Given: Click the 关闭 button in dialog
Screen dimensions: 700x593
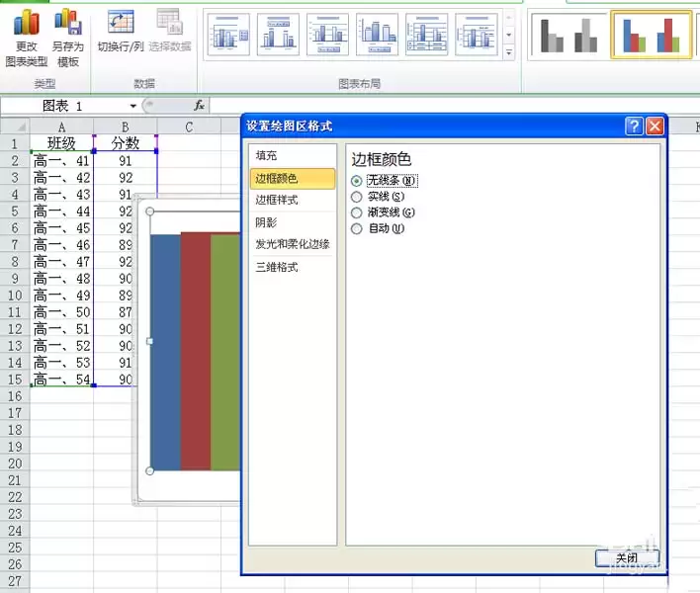Looking at the screenshot, I should click(627, 558).
